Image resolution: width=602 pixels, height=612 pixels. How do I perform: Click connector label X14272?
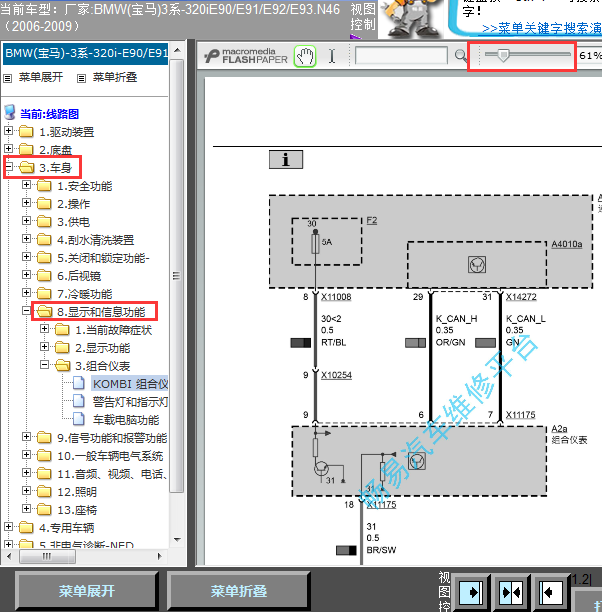521,297
